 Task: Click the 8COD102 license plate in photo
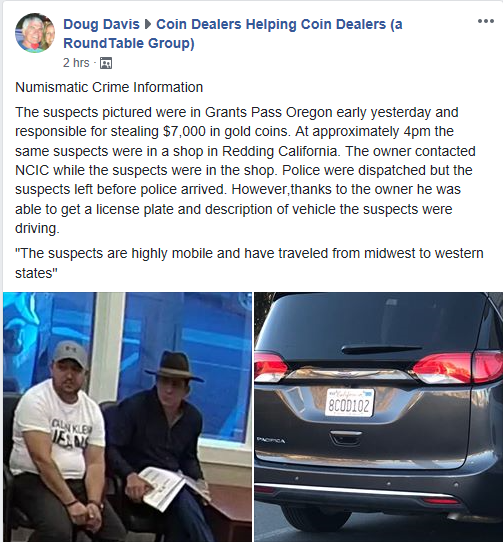(350, 403)
